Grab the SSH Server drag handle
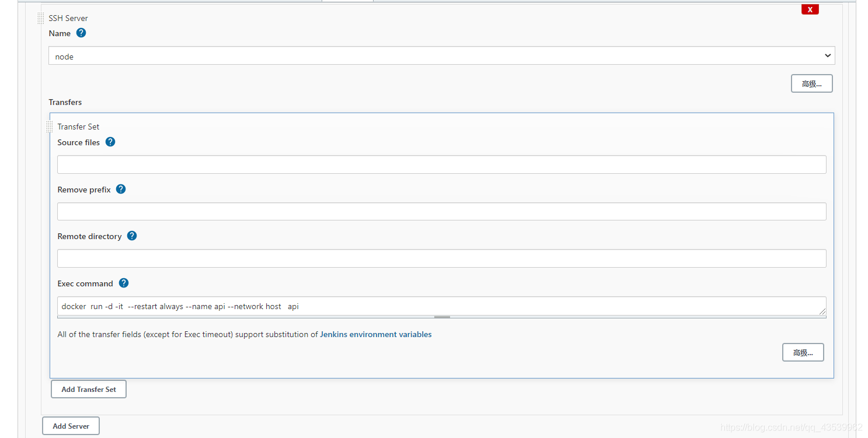This screenshot has height=438, width=868. coord(41,18)
